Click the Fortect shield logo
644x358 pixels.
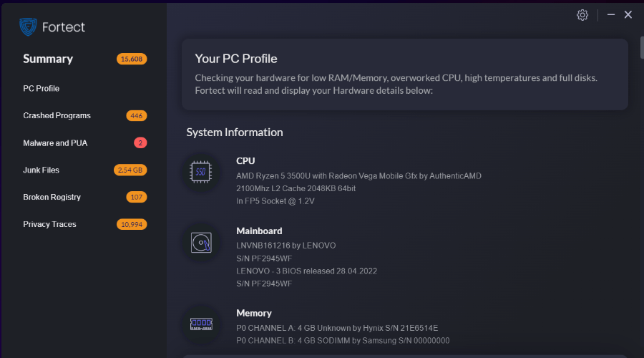click(28, 26)
